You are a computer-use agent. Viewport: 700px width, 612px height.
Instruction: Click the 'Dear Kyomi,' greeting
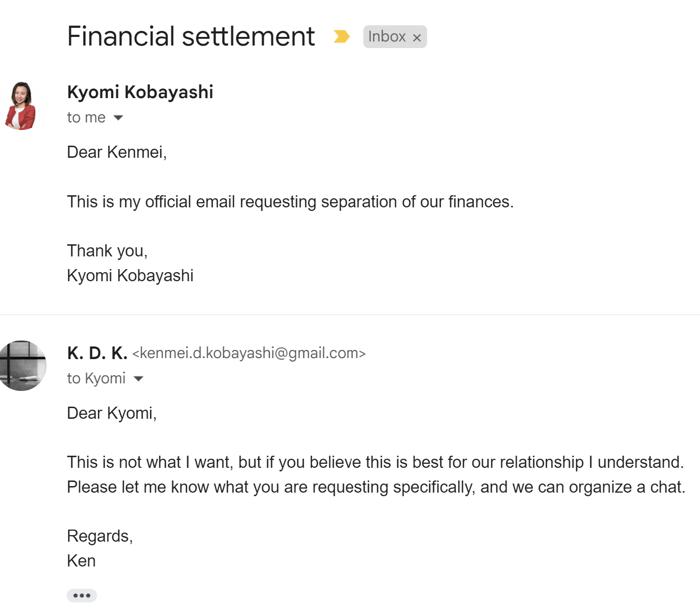112,413
